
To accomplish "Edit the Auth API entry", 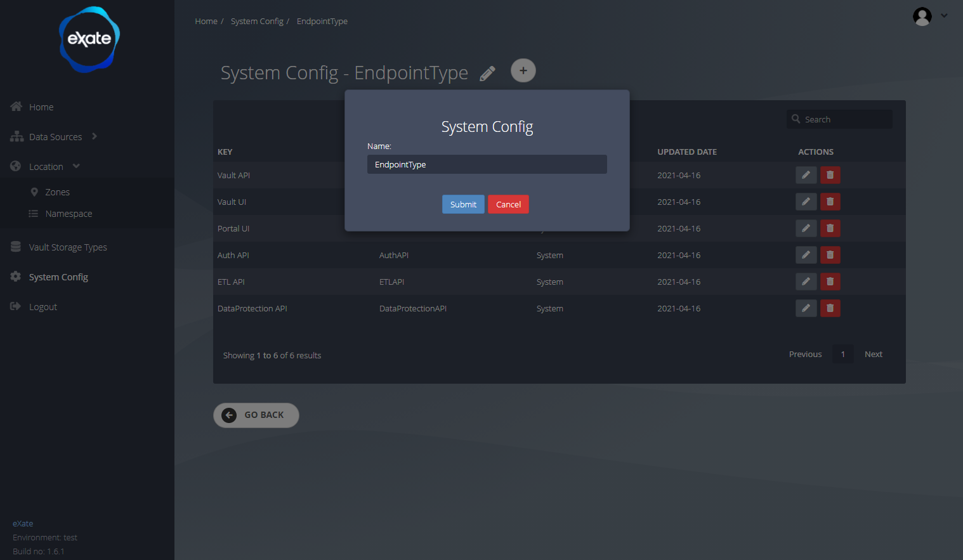I will (x=806, y=255).
